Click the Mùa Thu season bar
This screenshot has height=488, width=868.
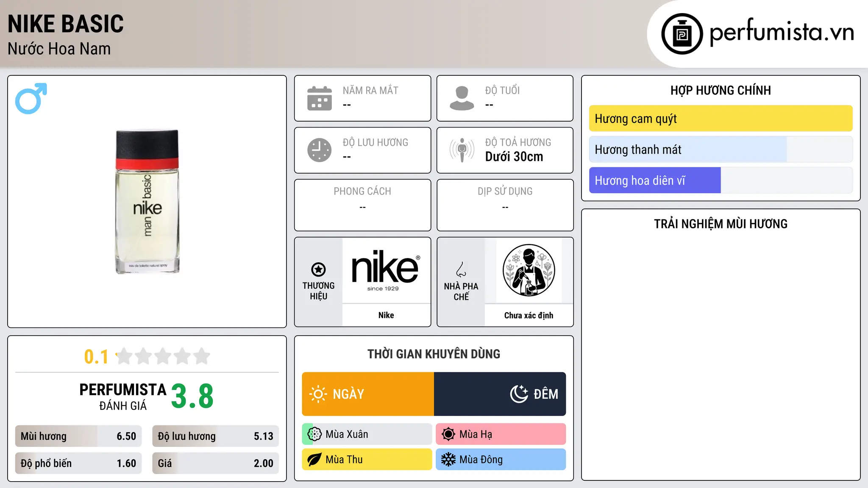tap(367, 460)
